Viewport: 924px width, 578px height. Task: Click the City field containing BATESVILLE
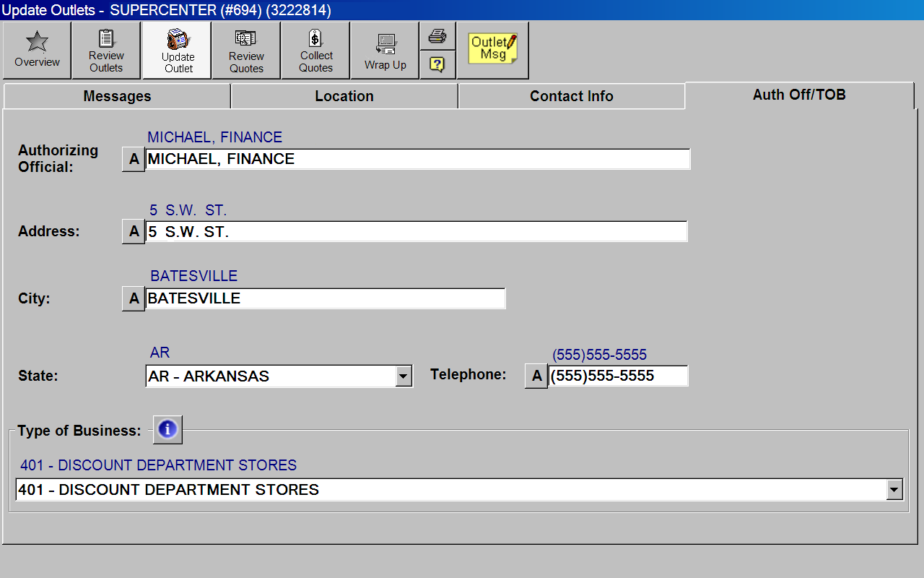326,298
